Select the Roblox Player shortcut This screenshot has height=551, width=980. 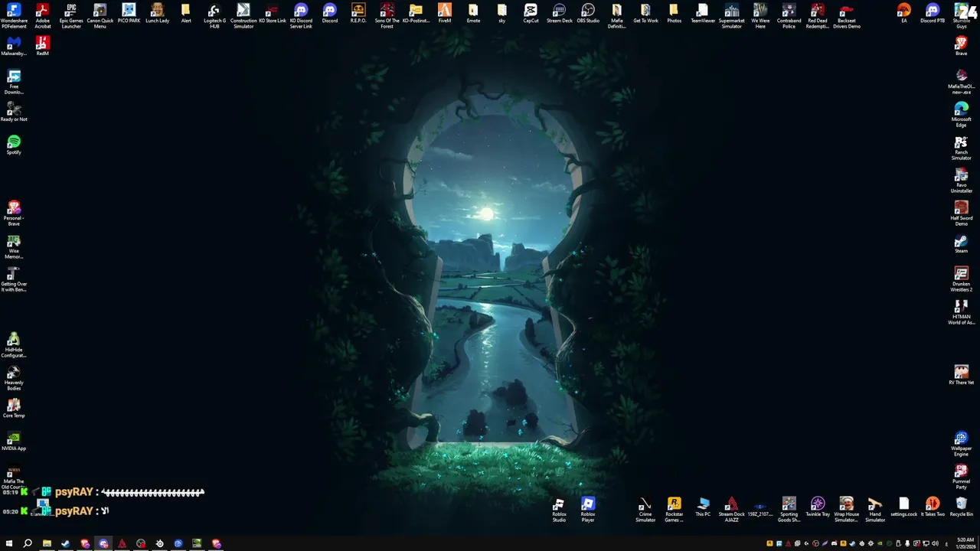(588, 510)
